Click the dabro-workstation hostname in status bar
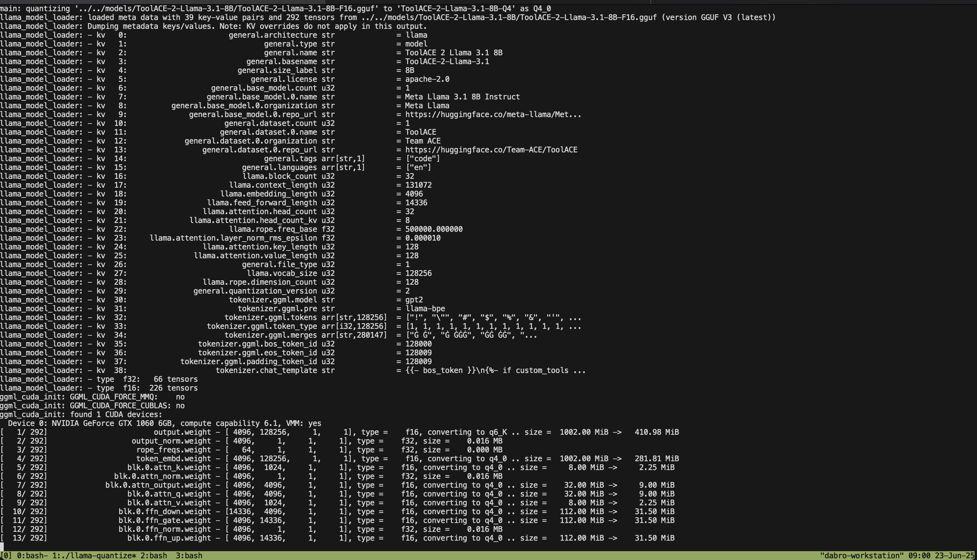 click(862, 555)
